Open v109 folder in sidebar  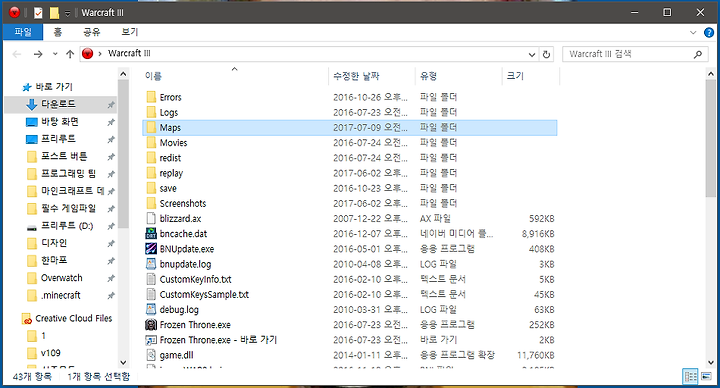click(51, 353)
